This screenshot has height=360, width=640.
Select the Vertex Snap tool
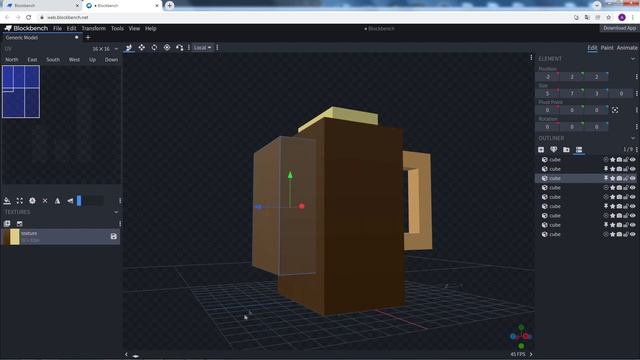[180, 48]
